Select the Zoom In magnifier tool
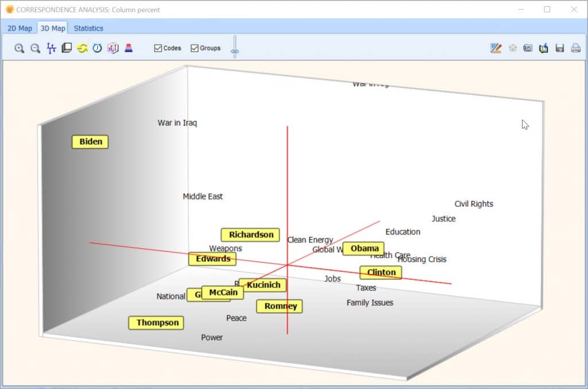Image resolution: width=588 pixels, height=389 pixels. point(19,48)
